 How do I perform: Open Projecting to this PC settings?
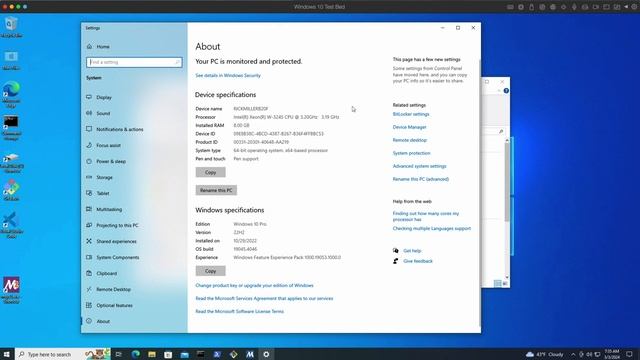point(117,225)
